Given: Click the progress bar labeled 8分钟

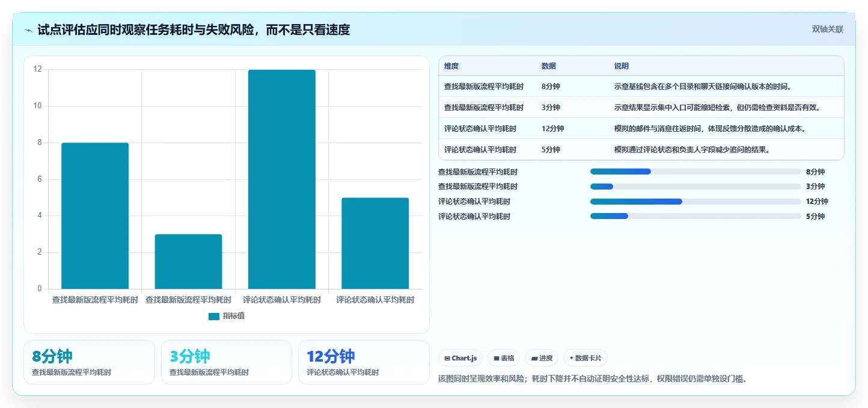Looking at the screenshot, I should point(695,172).
